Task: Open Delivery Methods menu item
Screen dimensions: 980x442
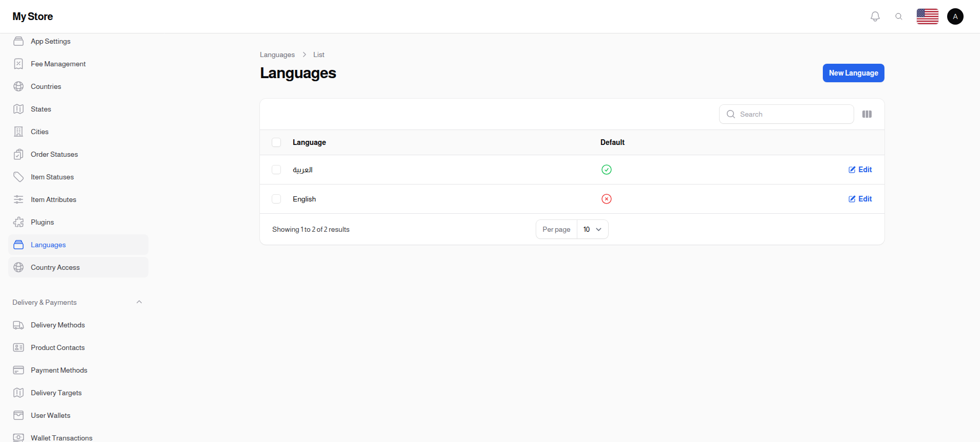Action: (78, 325)
